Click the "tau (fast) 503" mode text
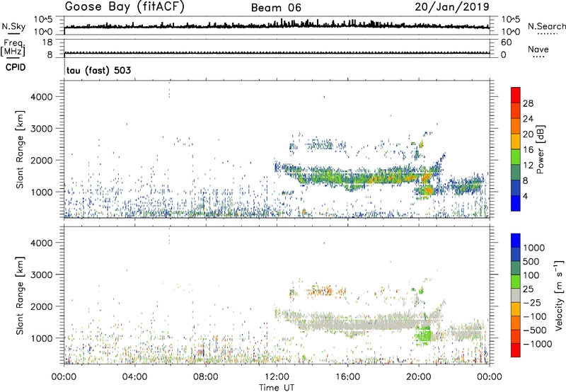Image resolution: width=566 pixels, height=392 pixels. click(x=99, y=70)
